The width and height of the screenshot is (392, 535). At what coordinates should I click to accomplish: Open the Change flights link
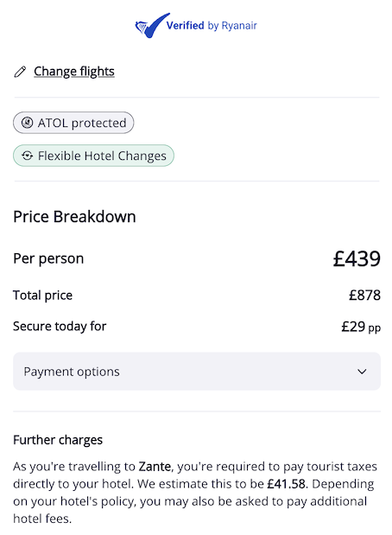pos(74,72)
